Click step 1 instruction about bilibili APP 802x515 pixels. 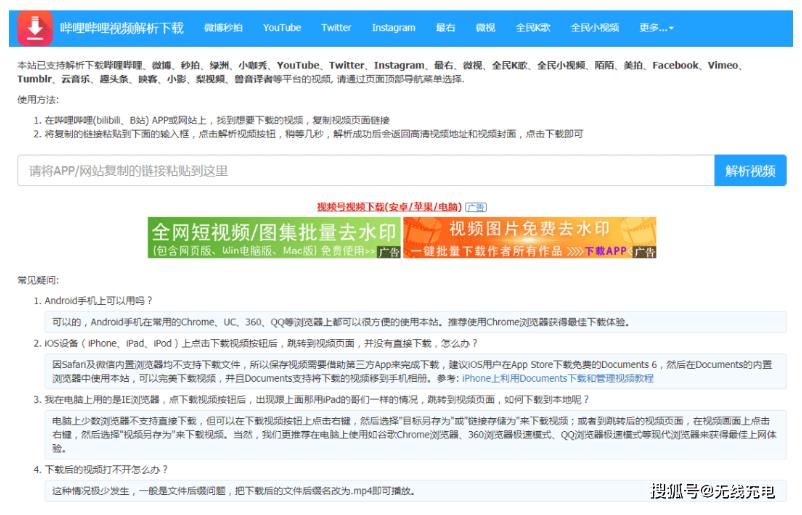click(217, 120)
